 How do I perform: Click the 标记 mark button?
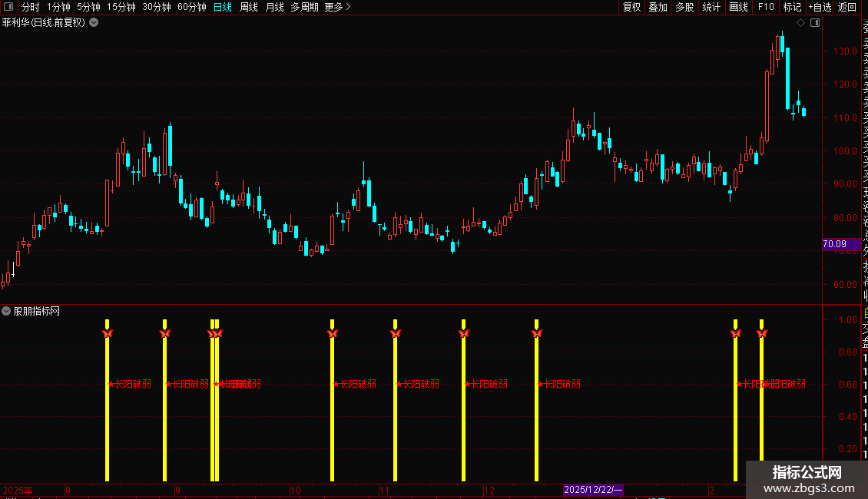[x=792, y=7]
